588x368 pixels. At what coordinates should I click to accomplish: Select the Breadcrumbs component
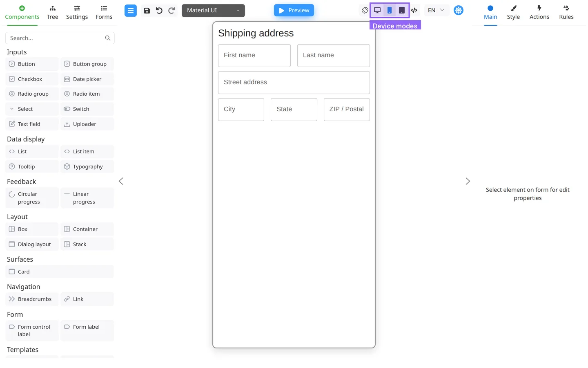[32, 299]
